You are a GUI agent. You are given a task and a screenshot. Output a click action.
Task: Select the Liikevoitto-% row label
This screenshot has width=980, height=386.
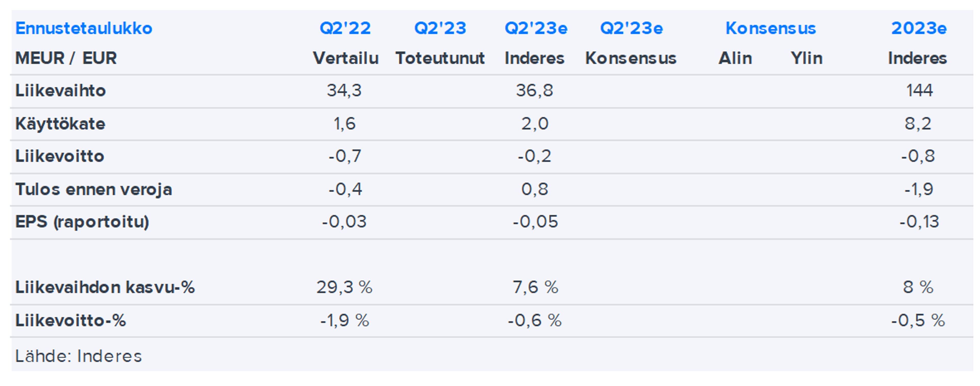[x=70, y=320]
